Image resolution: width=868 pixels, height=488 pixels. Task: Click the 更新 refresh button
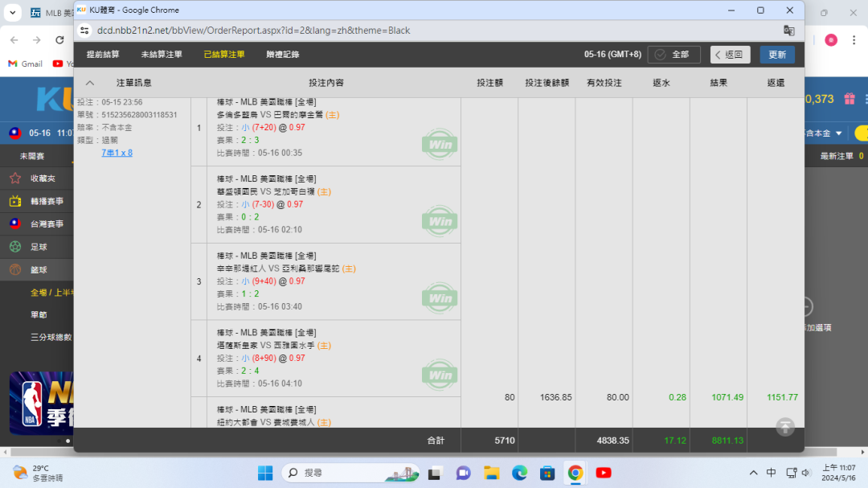(x=777, y=55)
